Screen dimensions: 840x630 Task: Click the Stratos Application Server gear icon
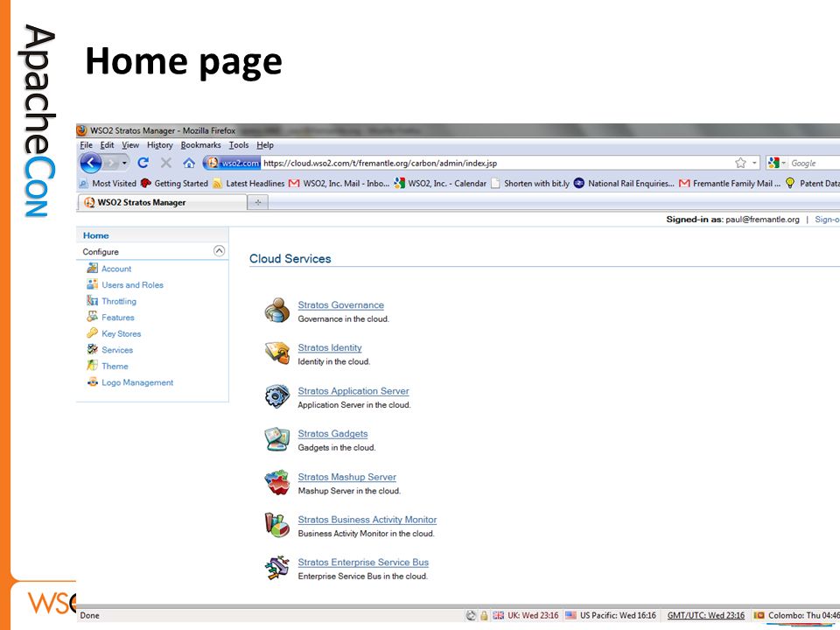point(277,396)
